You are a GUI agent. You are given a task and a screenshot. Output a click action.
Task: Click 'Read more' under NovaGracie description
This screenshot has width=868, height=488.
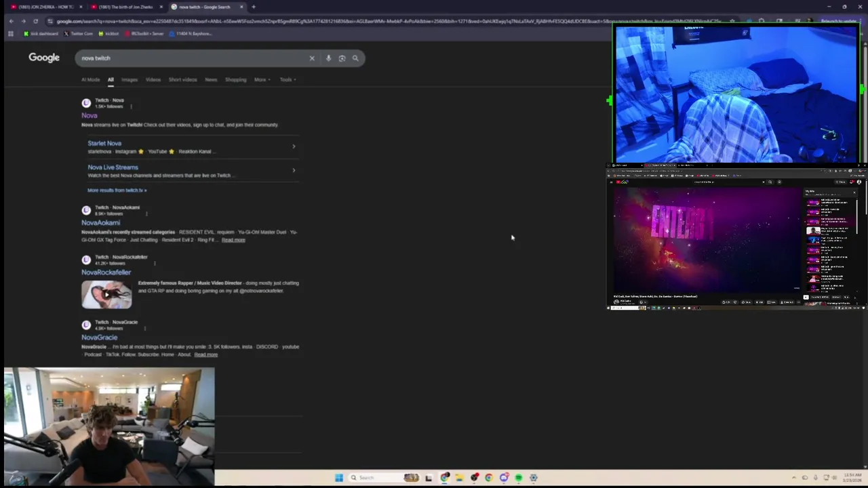click(x=206, y=354)
